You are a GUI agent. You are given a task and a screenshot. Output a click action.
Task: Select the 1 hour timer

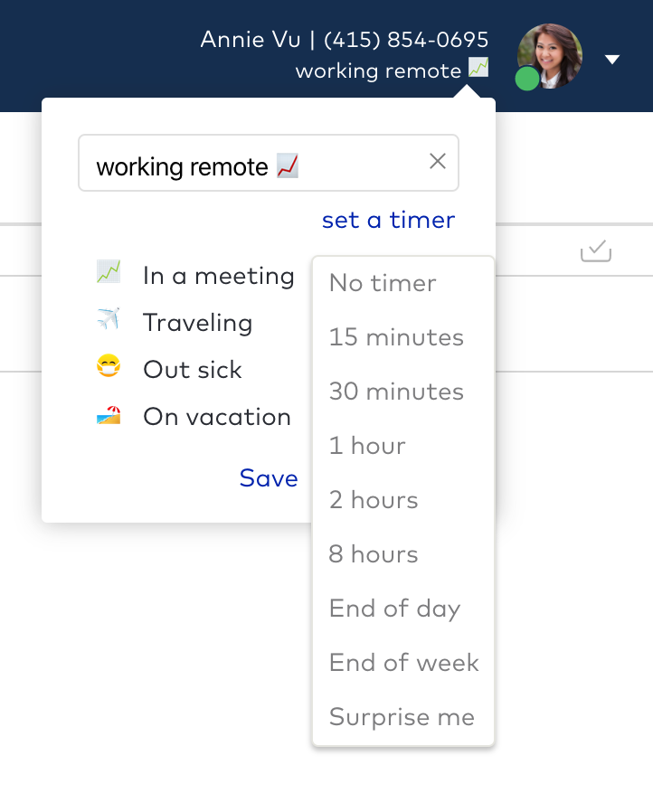[x=368, y=446]
